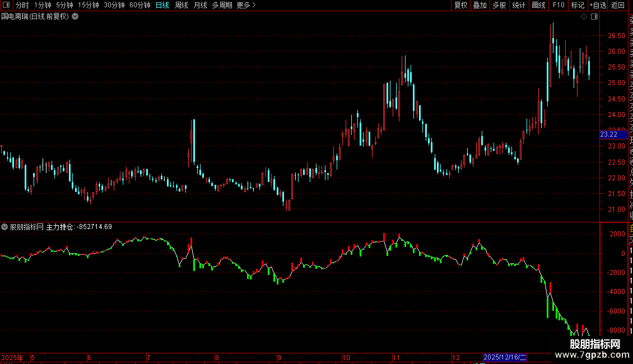633x364 pixels.
Task: Add stock via +自选 button
Action: click(x=598, y=5)
